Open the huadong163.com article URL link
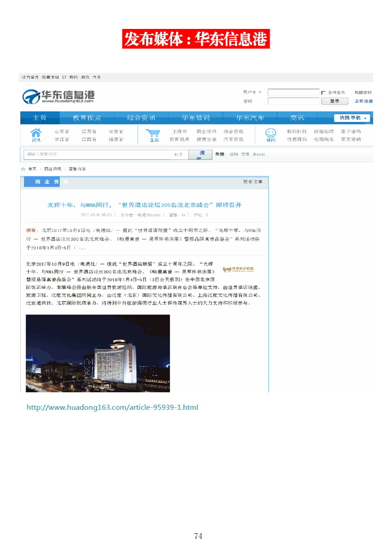The width and height of the screenshot is (392, 555). coord(112,407)
